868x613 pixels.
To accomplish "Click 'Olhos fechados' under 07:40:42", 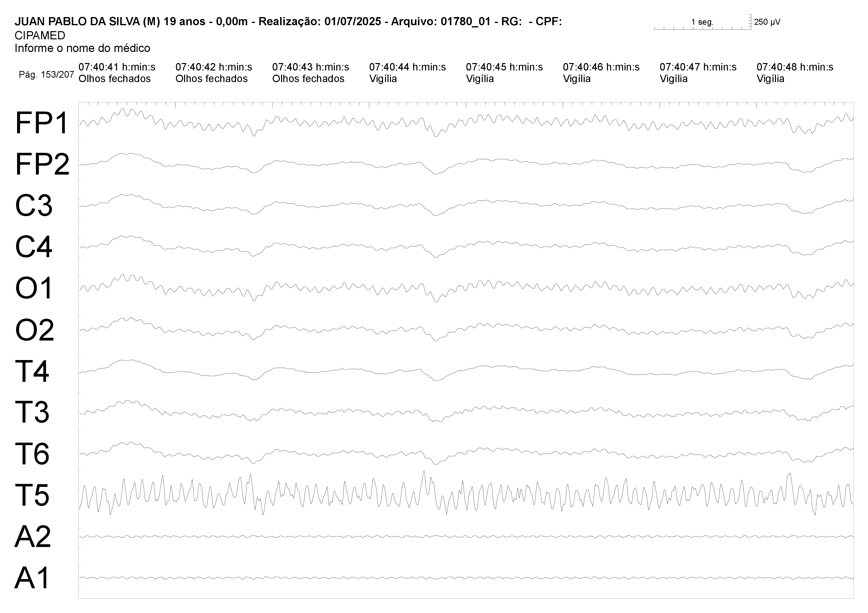I will click(x=211, y=79).
